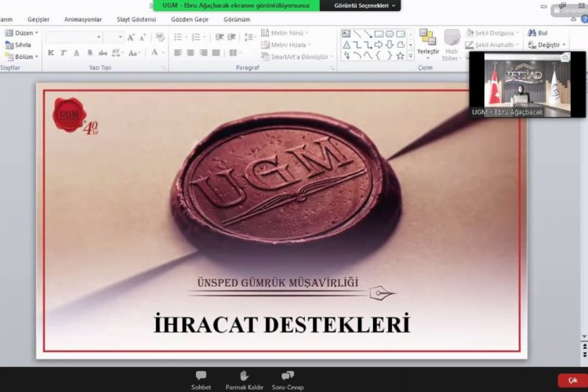This screenshot has width=588, height=392.
Task: Open the Gözden Geçir ribbon tab
Action: 190,19
